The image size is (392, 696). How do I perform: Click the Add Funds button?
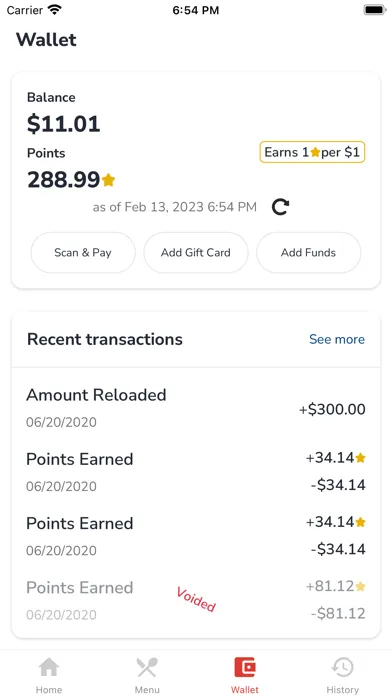tap(309, 253)
